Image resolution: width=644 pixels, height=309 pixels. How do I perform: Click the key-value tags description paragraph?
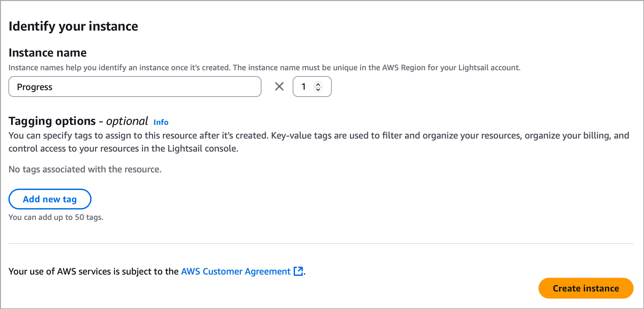pos(318,142)
